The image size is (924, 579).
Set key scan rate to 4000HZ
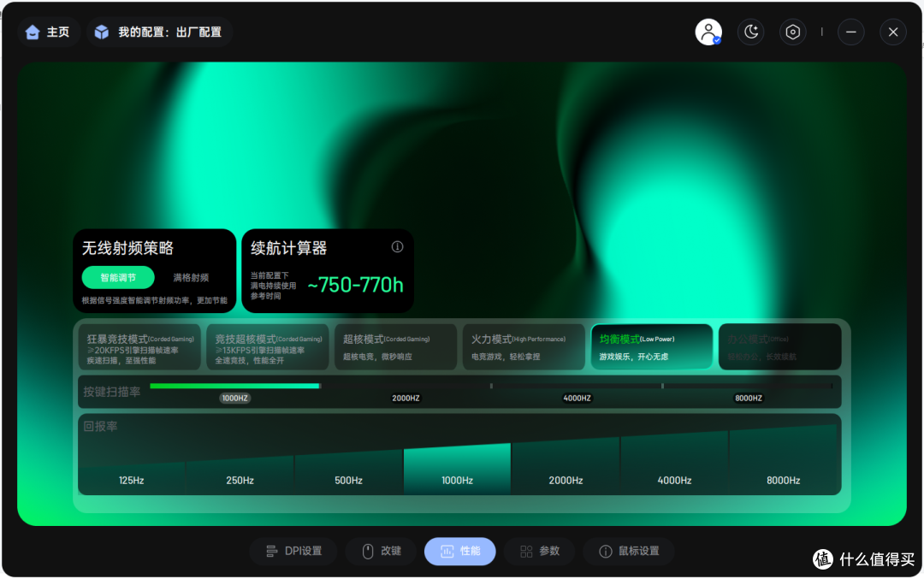[x=577, y=399]
